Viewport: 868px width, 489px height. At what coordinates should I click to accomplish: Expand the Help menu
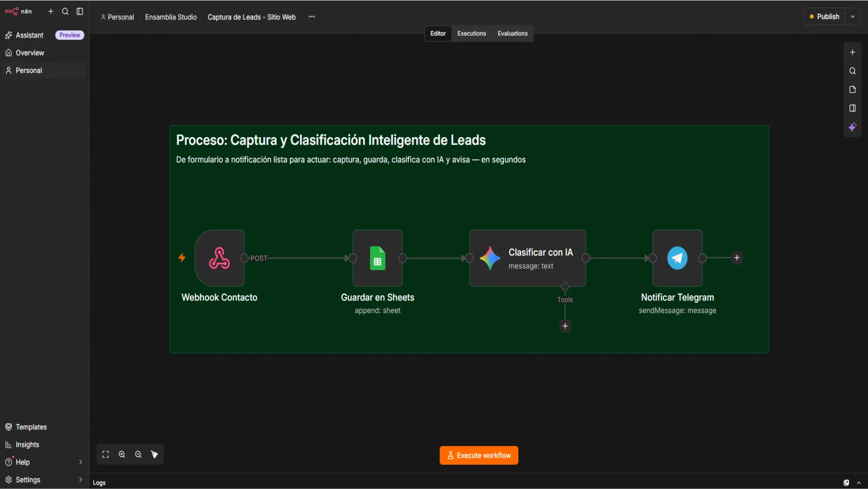coord(44,462)
